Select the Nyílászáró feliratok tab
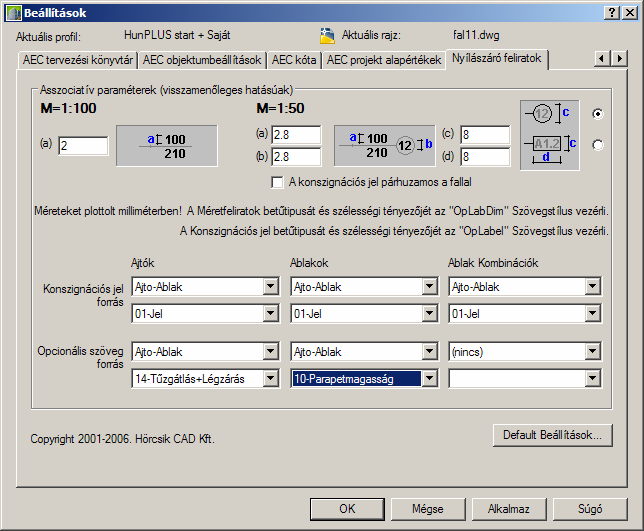Screen dimensions: 644x531 point(497,59)
